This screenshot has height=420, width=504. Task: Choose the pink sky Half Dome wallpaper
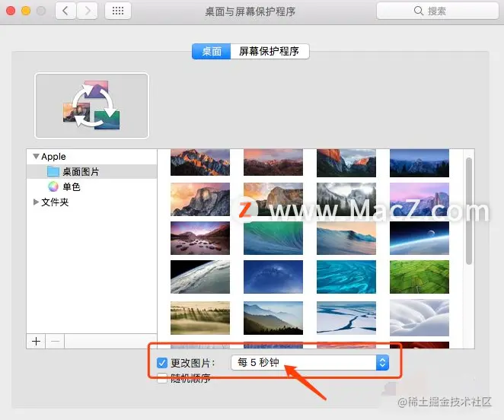pos(419,199)
